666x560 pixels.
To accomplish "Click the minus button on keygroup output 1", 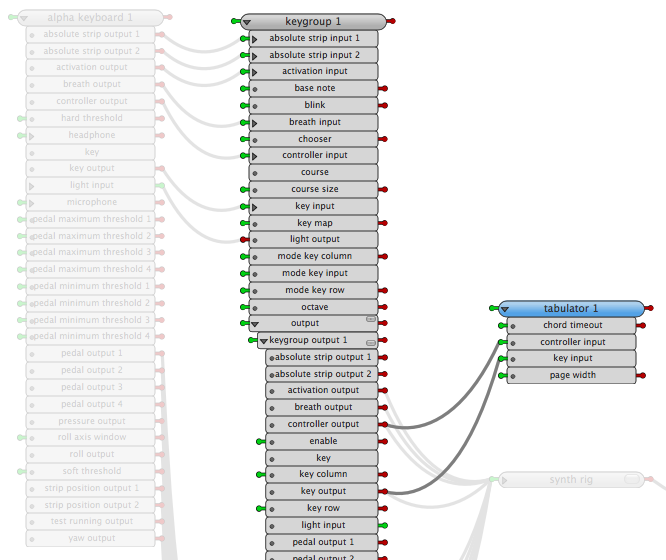I will tap(371, 342).
